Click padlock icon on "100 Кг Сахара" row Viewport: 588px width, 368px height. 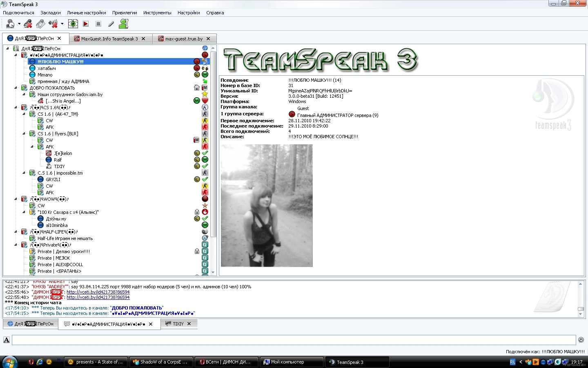[197, 212]
